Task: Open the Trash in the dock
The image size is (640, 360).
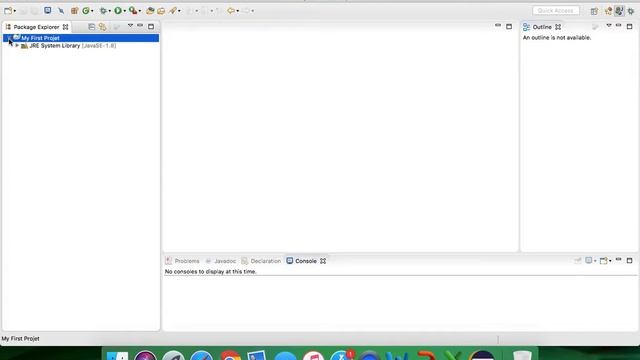Action: (x=522, y=356)
